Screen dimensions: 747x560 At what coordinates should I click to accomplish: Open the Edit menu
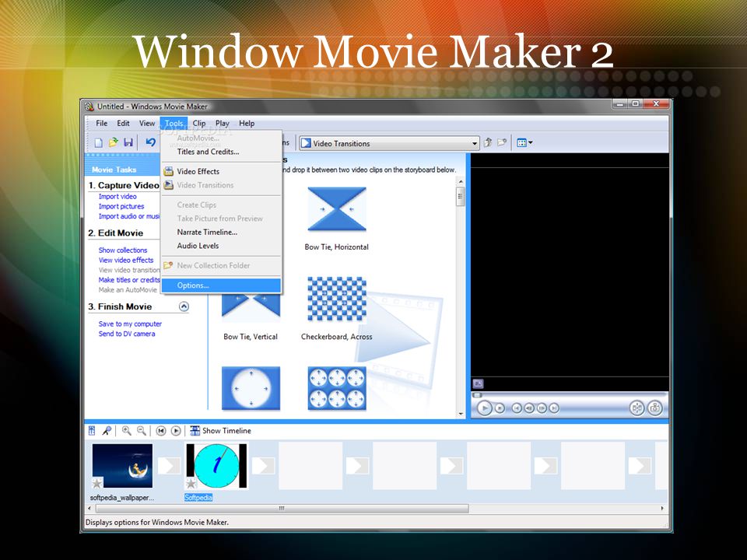click(123, 124)
